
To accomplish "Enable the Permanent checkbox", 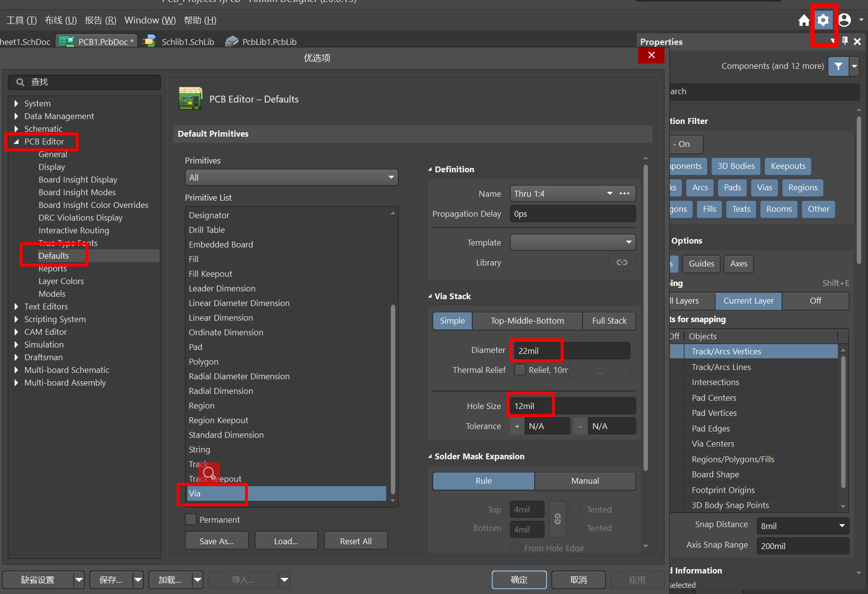I will point(191,519).
